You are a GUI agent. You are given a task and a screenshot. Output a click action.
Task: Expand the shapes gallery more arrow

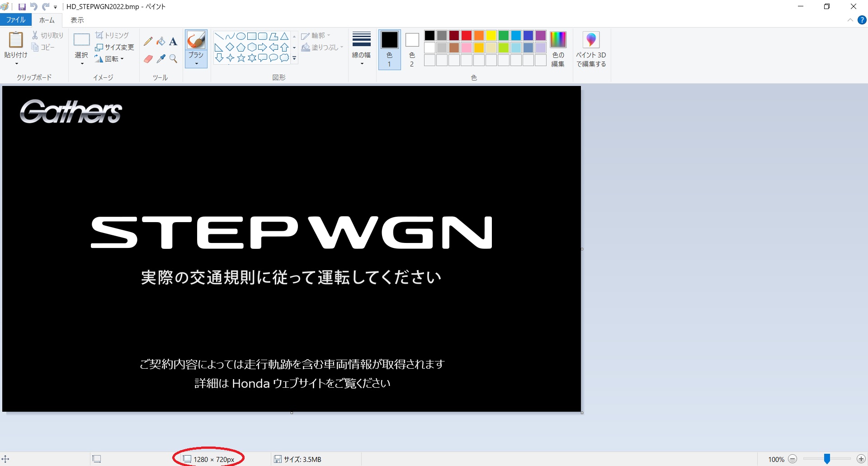point(294,58)
